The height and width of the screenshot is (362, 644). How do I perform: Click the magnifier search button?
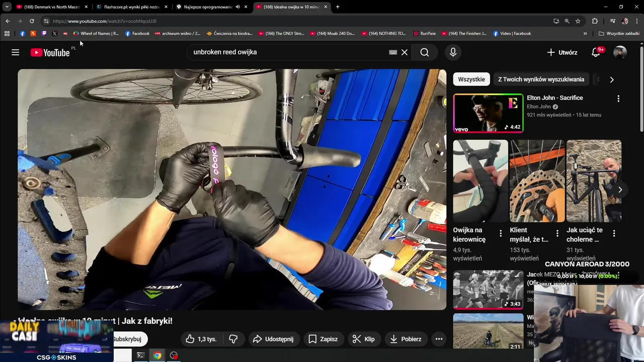(425, 52)
